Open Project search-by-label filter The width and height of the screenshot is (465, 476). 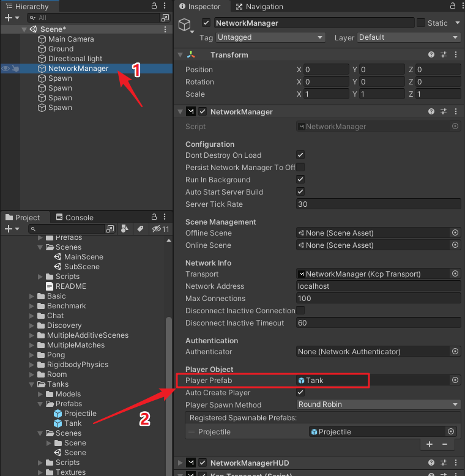140,229
